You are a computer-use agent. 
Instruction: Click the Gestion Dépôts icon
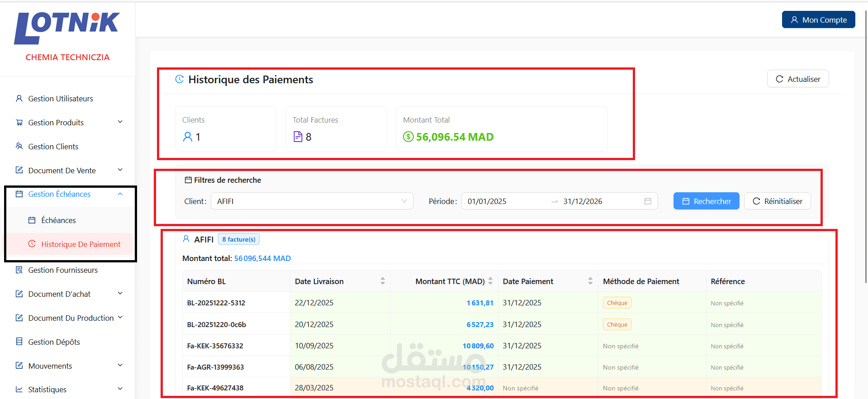click(x=19, y=342)
